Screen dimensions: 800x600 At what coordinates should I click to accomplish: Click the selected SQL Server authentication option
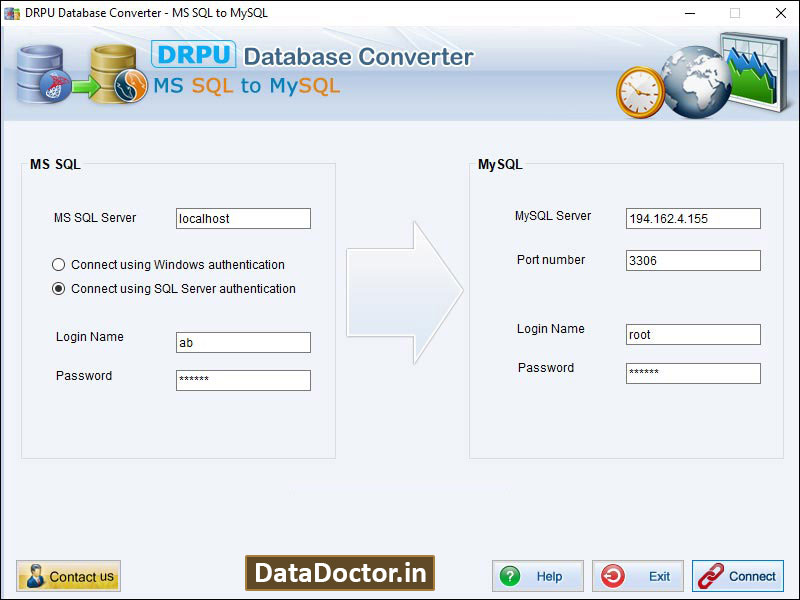coord(58,288)
